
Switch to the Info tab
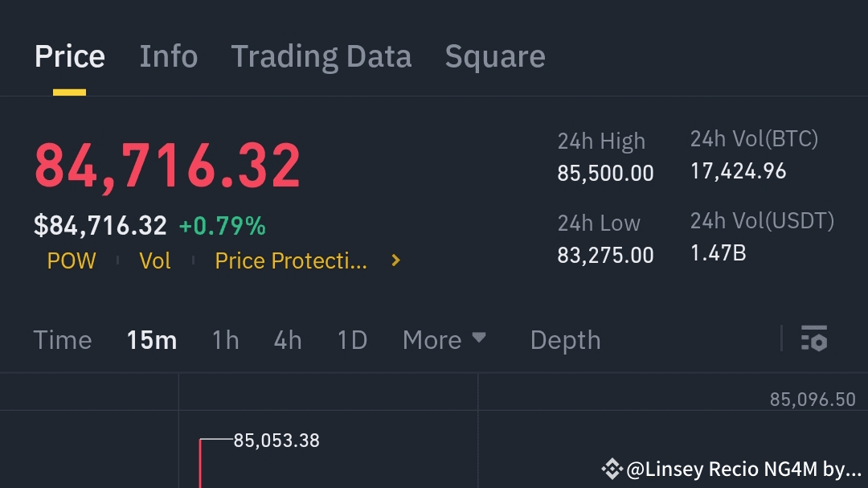click(x=169, y=56)
